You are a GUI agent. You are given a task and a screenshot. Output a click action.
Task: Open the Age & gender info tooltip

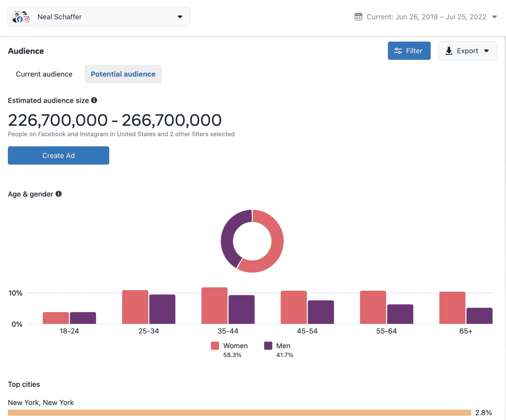pyautogui.click(x=59, y=194)
